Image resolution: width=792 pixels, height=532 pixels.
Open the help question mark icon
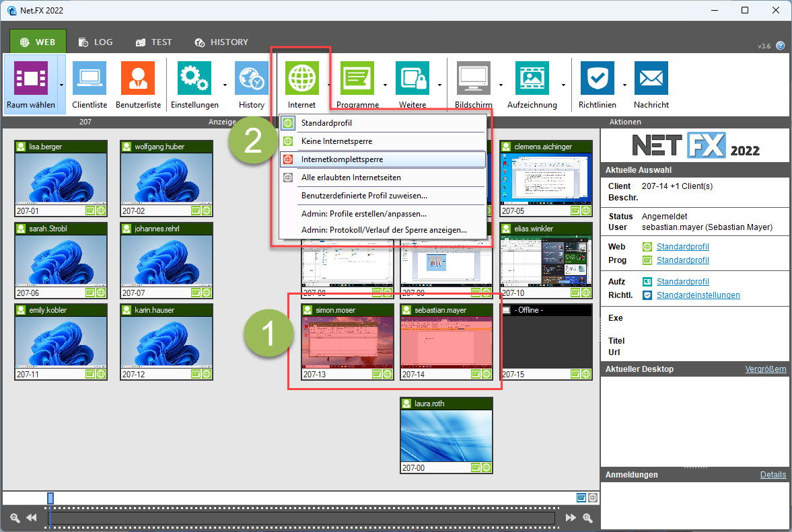tap(781, 46)
